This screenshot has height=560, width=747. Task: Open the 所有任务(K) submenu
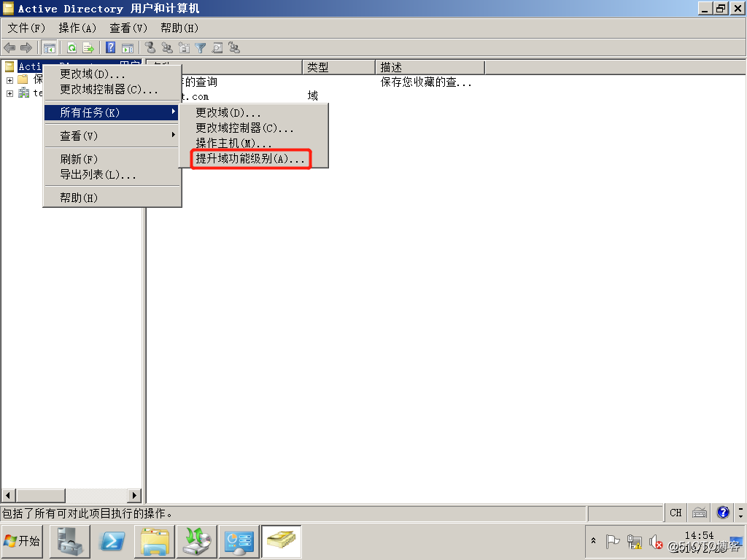112,112
